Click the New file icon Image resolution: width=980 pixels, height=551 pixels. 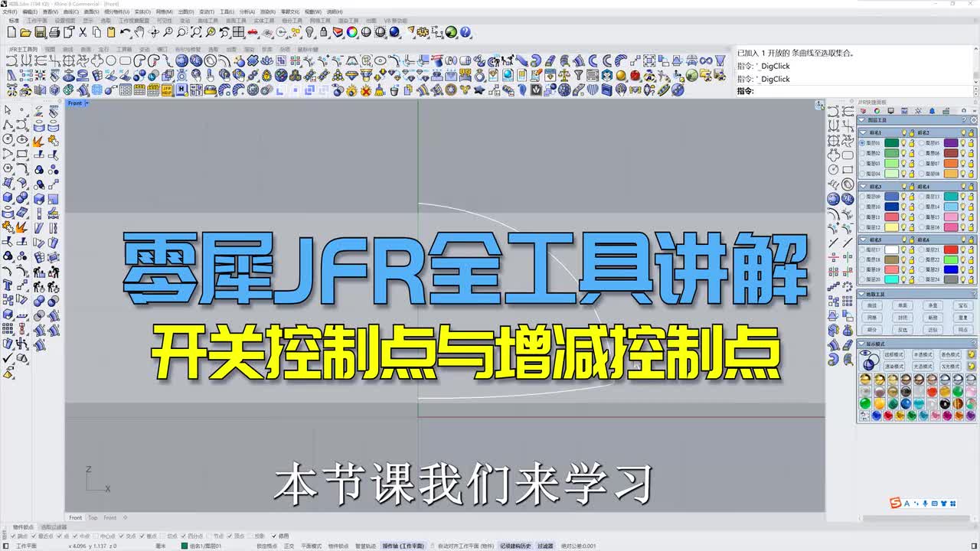click(x=12, y=32)
